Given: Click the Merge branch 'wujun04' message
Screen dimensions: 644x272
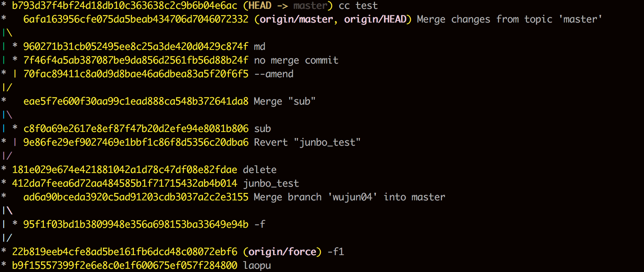Looking at the screenshot, I should tap(349, 197).
